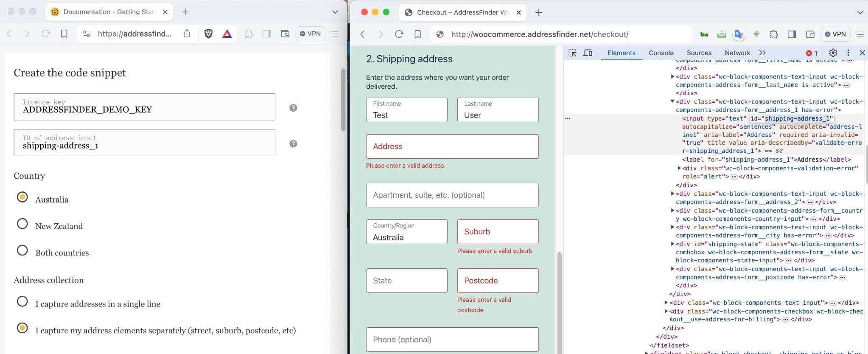The height and width of the screenshot is (354, 868).
Task: Click the DevTools inspect element picker icon
Action: (572, 53)
